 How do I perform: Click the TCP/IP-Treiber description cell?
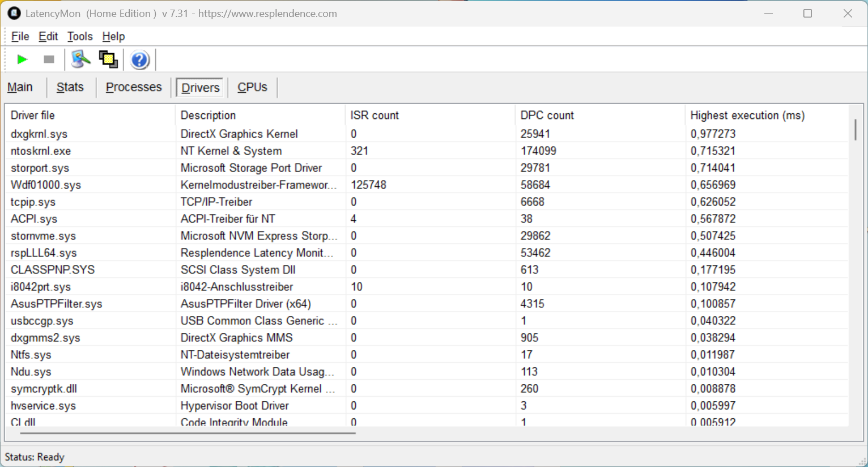[216, 202]
